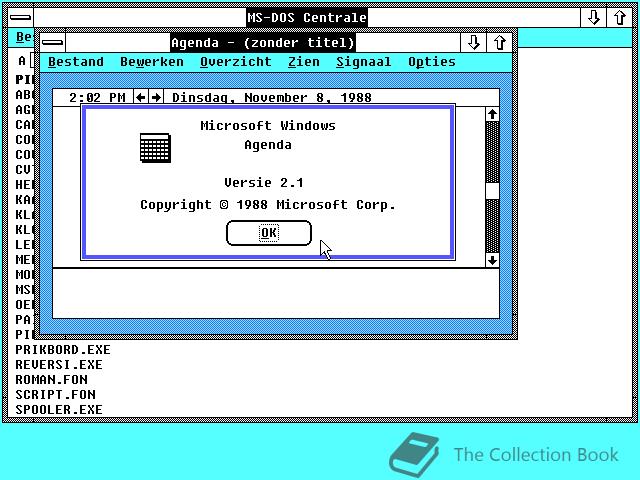Minimize the MS-DOS Centrale window
The image size is (640, 480).
(x=593, y=18)
